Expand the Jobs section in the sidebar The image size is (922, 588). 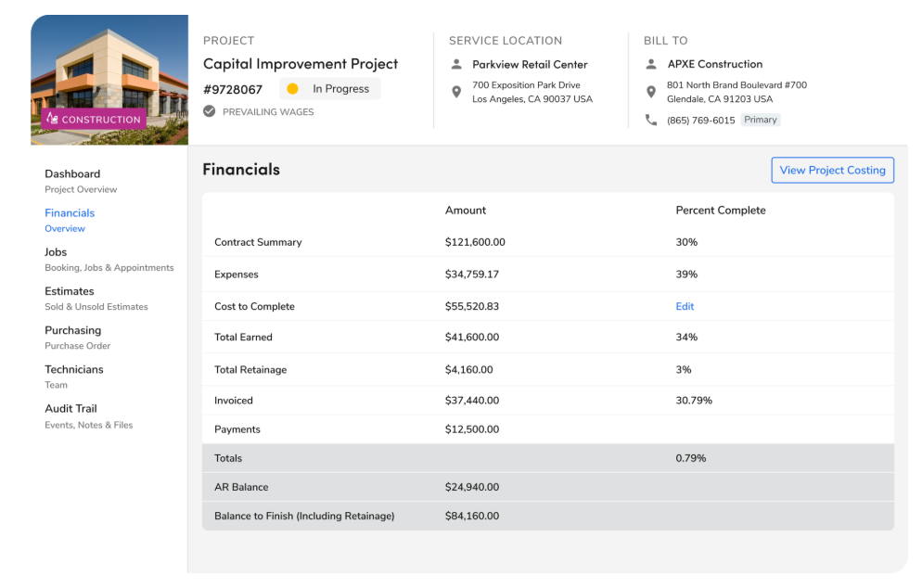[56, 251]
